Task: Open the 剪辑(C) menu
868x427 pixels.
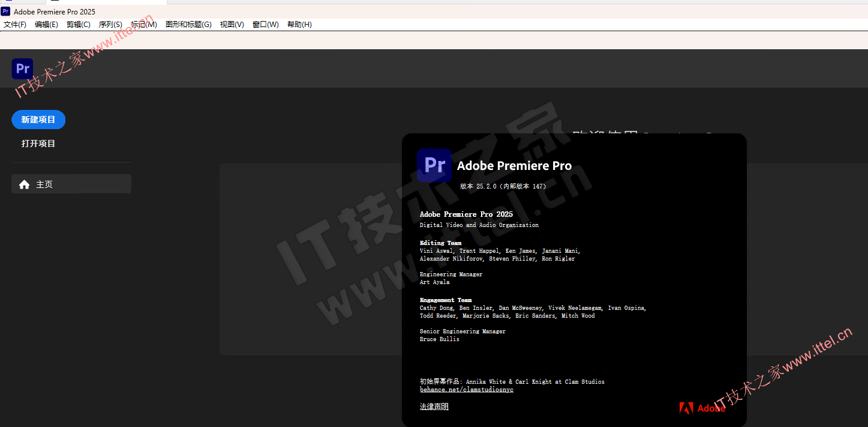Action: pos(78,25)
